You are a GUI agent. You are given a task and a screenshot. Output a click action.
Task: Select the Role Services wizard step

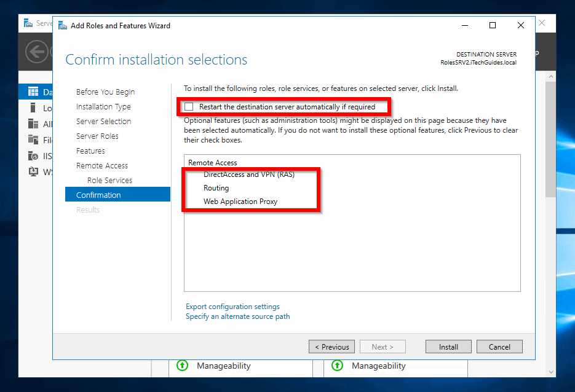[x=109, y=181]
